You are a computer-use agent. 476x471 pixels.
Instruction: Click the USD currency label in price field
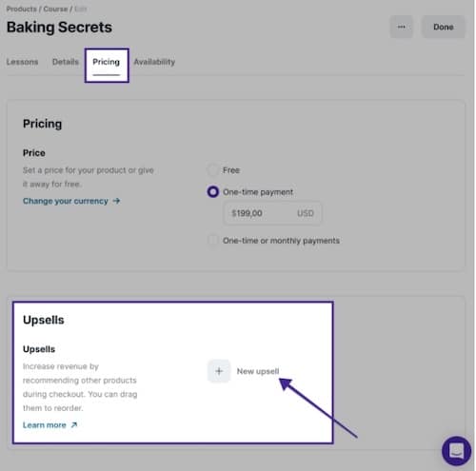tap(306, 213)
